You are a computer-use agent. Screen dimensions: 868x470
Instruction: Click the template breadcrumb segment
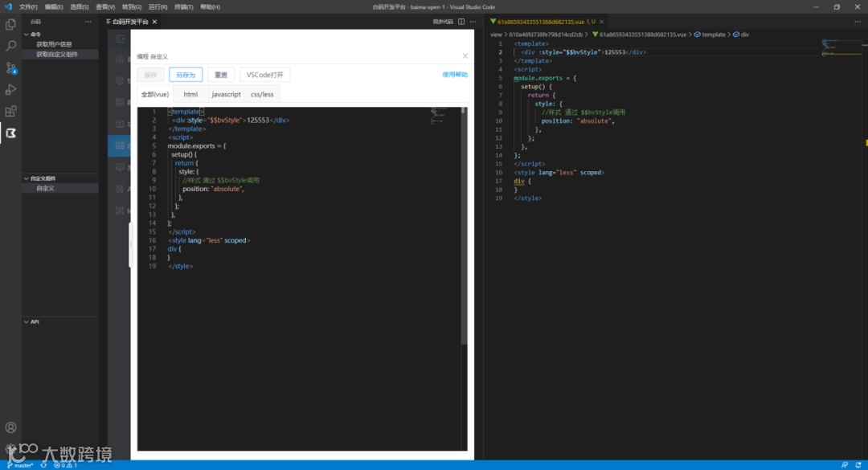click(709, 35)
